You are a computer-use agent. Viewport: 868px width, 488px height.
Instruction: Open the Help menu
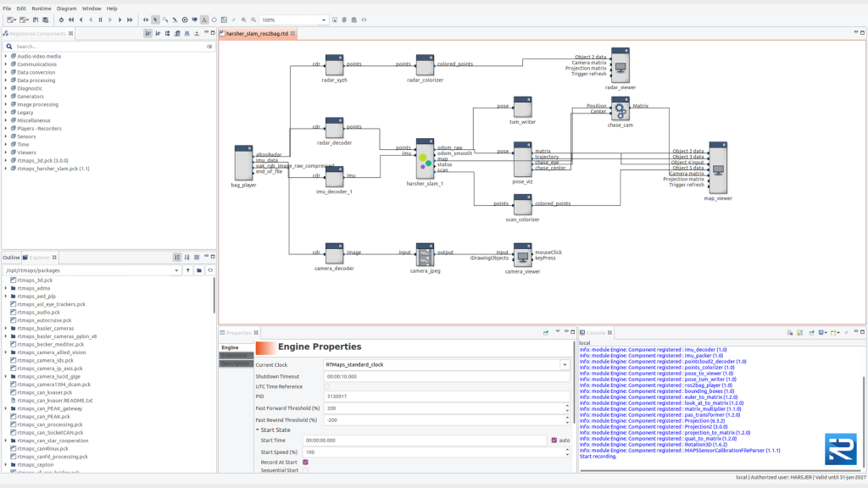(x=112, y=8)
